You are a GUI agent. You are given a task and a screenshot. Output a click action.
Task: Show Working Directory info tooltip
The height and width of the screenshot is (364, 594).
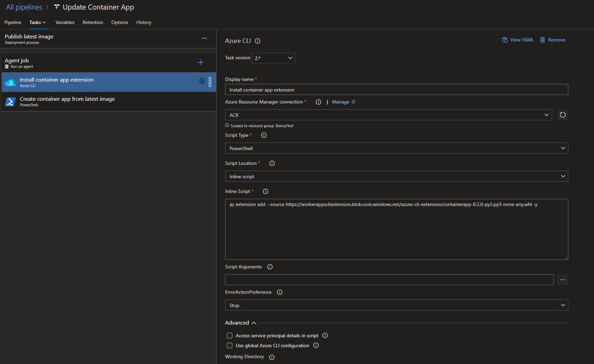coord(272,357)
